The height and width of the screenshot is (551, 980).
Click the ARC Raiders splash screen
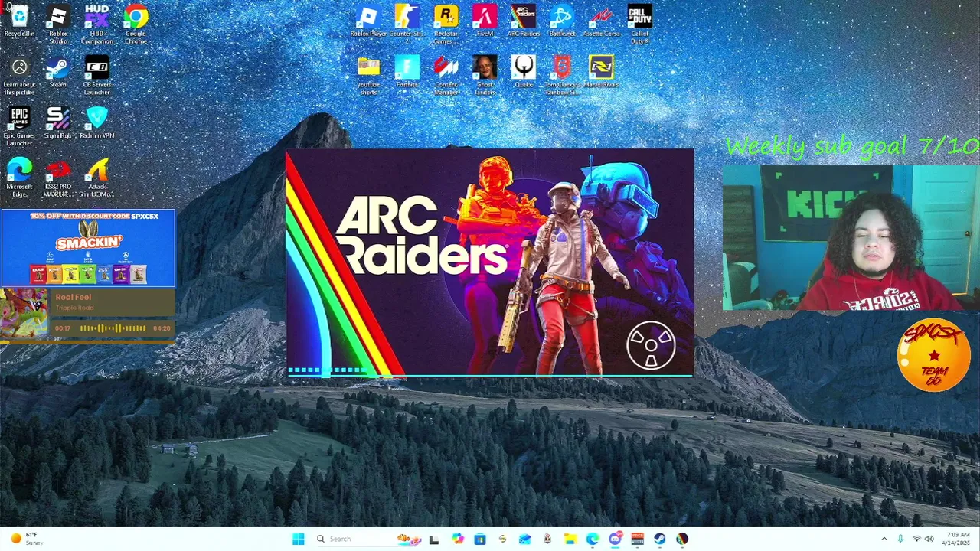point(490,262)
